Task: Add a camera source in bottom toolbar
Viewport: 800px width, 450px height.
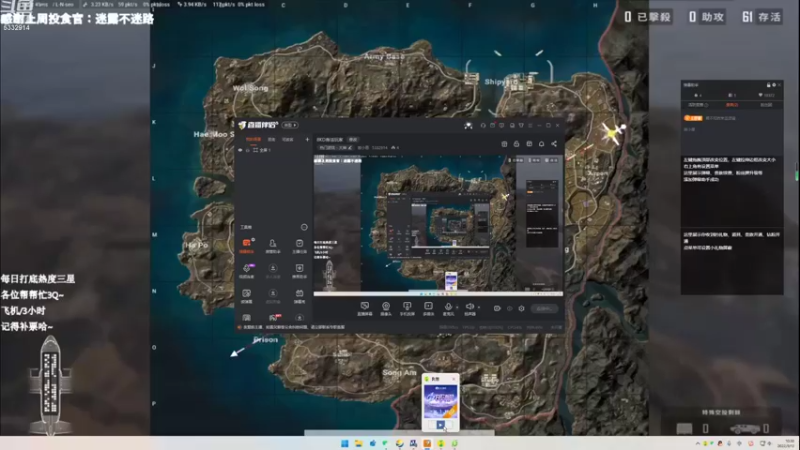Action: click(386, 308)
